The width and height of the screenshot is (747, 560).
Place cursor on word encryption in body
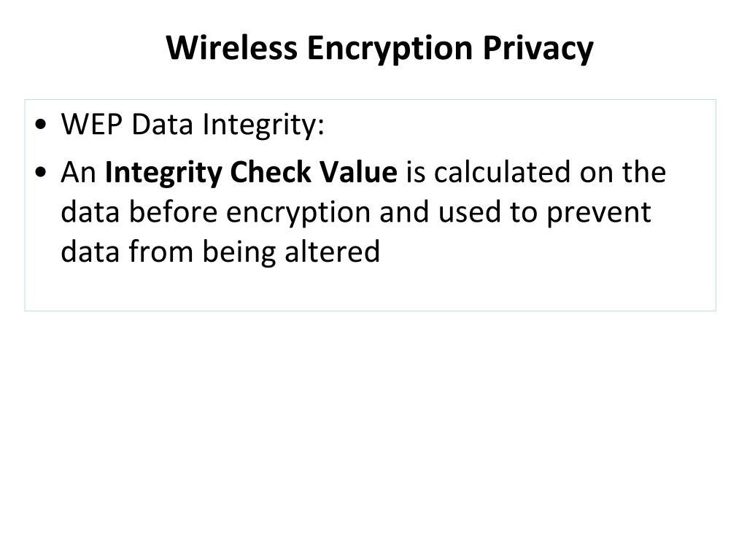[x=298, y=213]
